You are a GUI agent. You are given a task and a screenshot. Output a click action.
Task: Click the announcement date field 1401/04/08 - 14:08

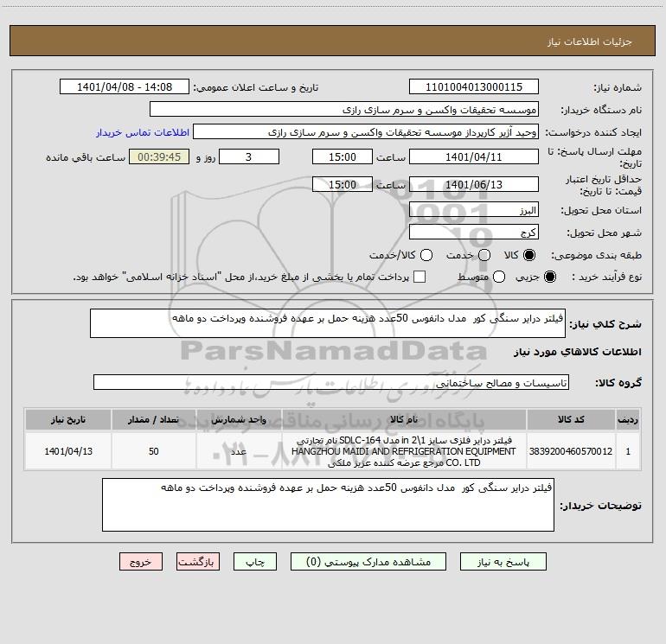point(125,86)
